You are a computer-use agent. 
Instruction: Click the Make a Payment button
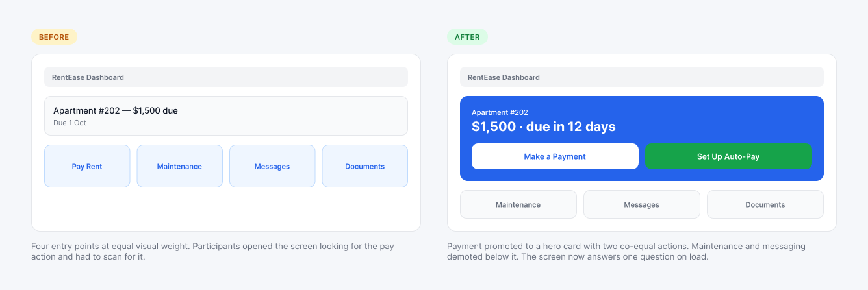tap(555, 156)
